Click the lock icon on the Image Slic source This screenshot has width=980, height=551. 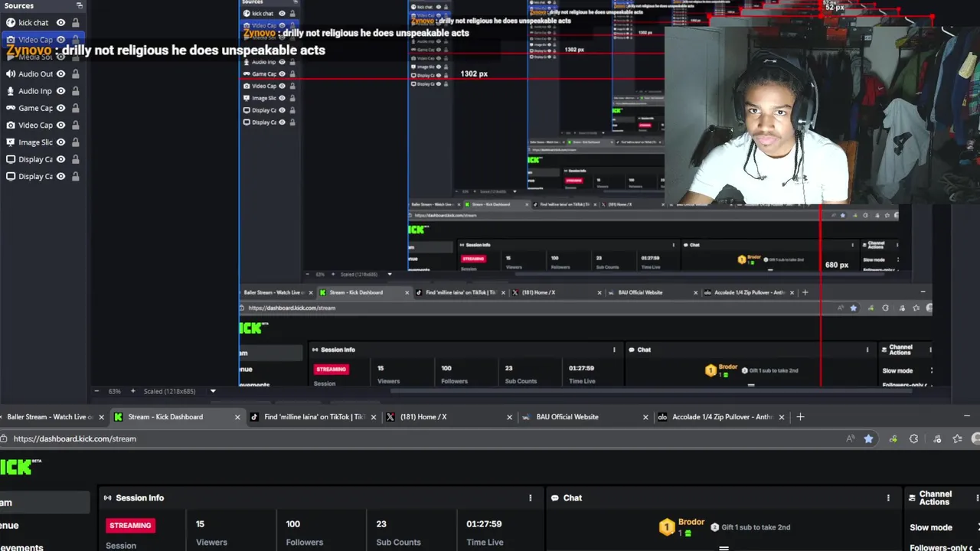(x=75, y=142)
